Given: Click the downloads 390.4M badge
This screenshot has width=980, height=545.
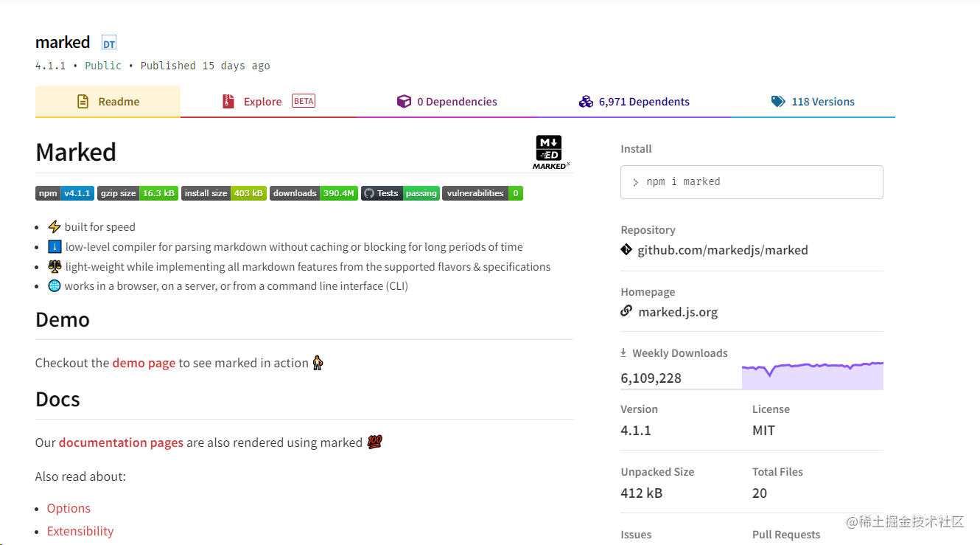Looking at the screenshot, I should pos(314,193).
